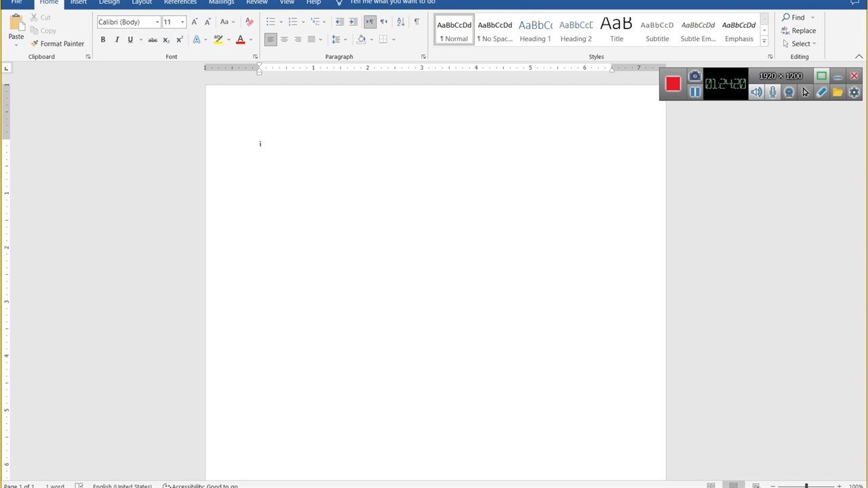Toggle italic formatting
The height and width of the screenshot is (488, 868).
pyautogui.click(x=117, y=40)
